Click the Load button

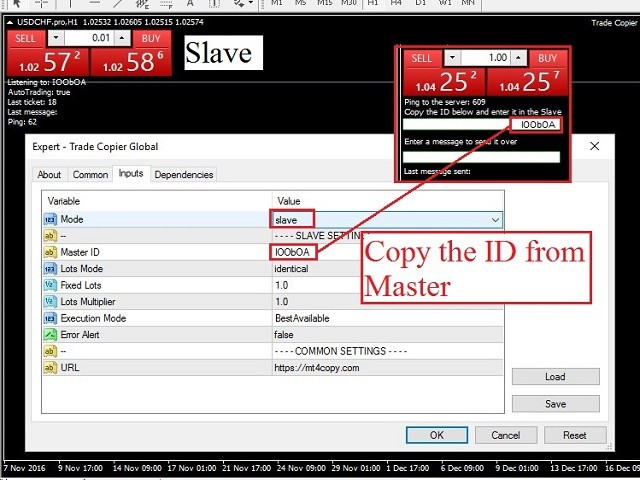556,376
